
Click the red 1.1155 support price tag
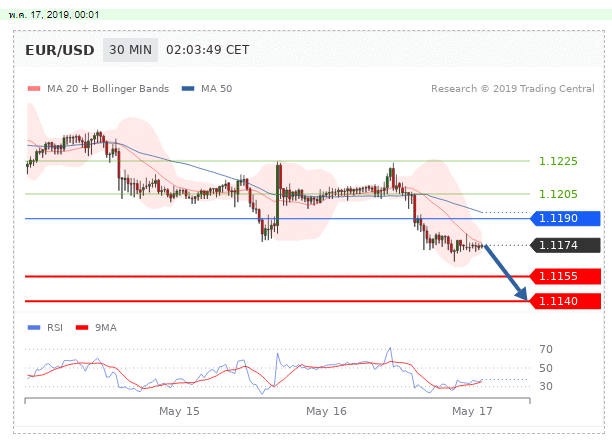point(565,276)
